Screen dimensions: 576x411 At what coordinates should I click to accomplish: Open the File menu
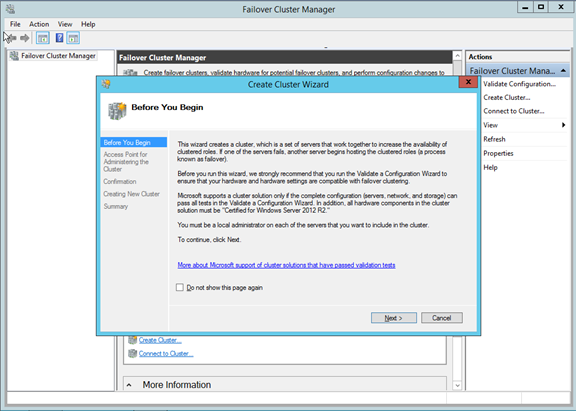(x=15, y=24)
